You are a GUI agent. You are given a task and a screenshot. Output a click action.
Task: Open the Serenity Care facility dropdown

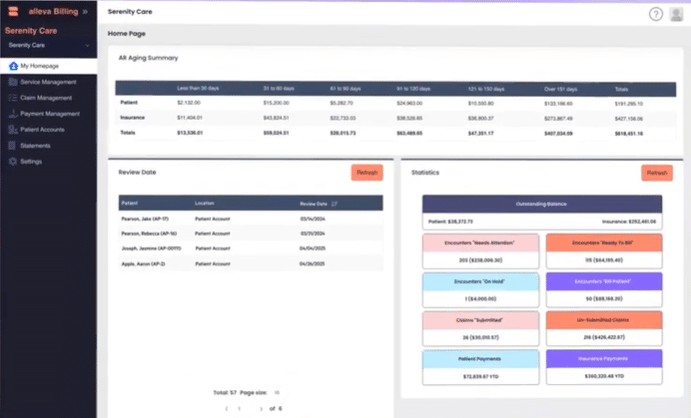click(x=48, y=45)
